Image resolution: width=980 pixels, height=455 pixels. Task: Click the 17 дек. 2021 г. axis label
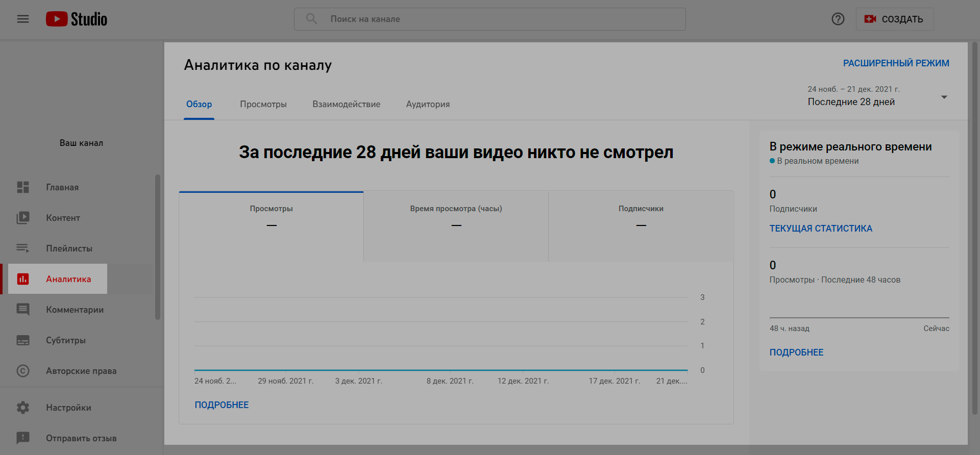(615, 381)
